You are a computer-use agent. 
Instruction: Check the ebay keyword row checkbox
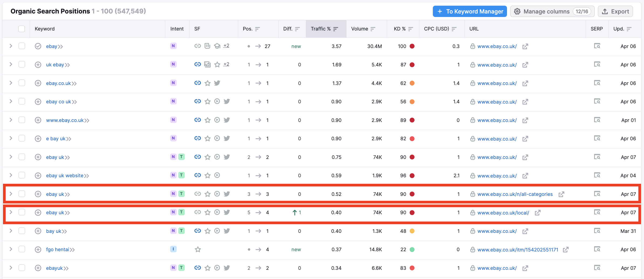[22, 46]
